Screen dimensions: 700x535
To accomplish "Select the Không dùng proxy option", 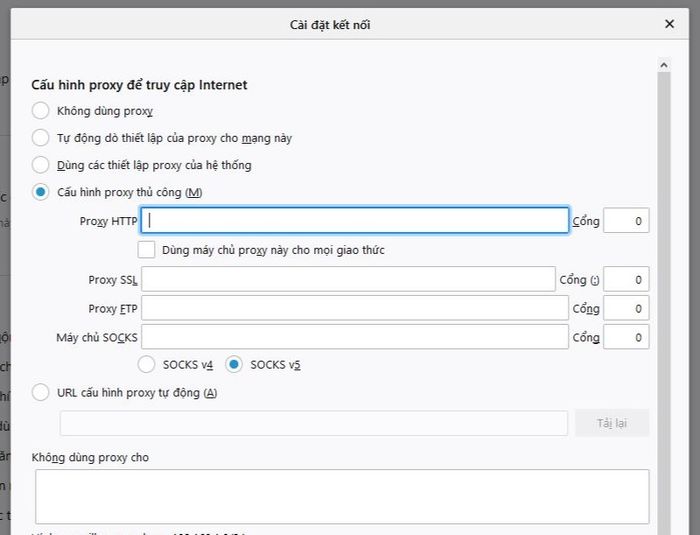I will [x=40, y=111].
